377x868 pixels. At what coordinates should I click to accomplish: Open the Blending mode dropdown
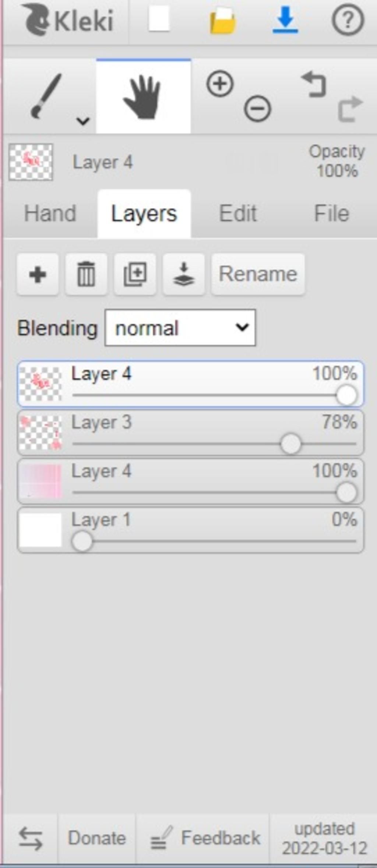[180, 328]
